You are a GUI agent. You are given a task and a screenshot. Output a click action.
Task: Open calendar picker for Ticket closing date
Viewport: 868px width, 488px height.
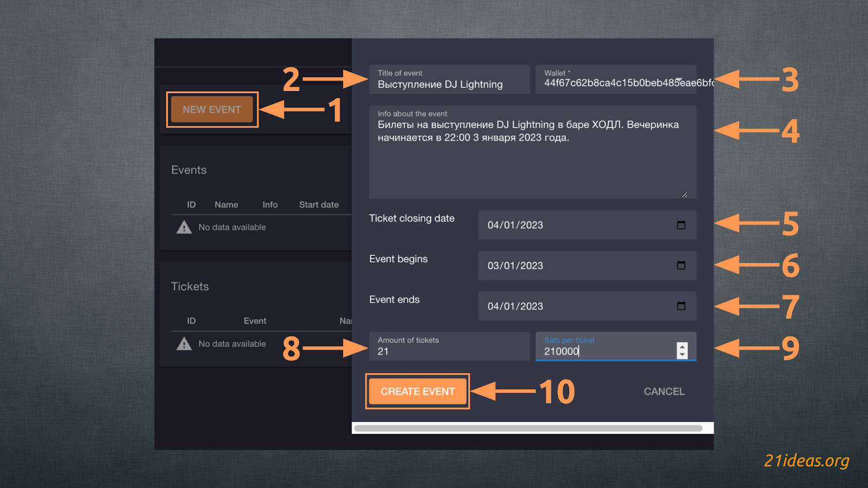tap(681, 225)
